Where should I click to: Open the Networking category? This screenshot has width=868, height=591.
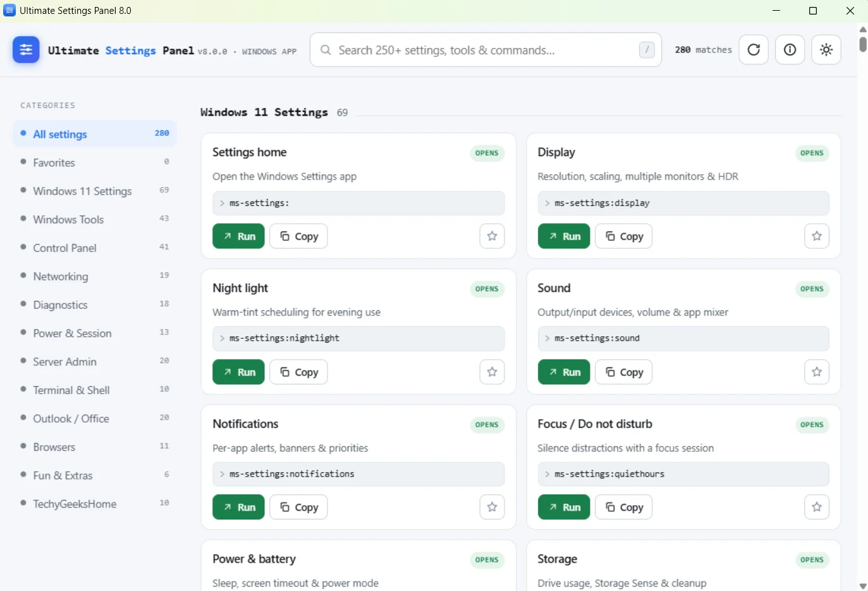94,276
